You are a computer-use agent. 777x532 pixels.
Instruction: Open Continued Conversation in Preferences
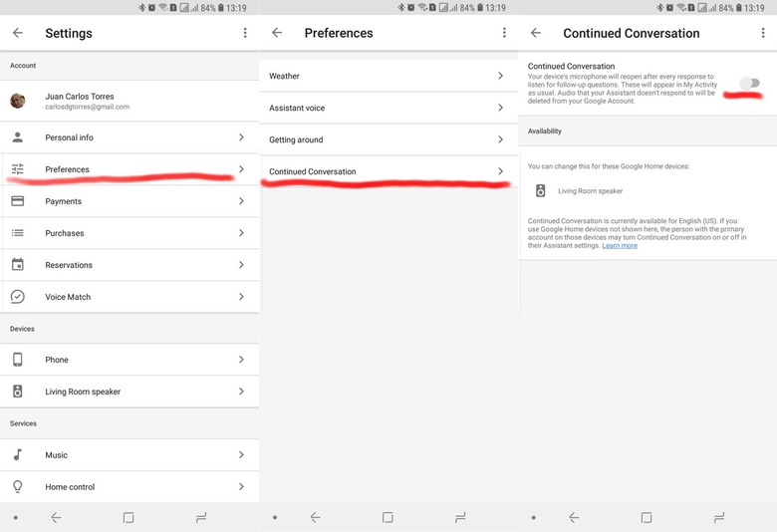(388, 171)
